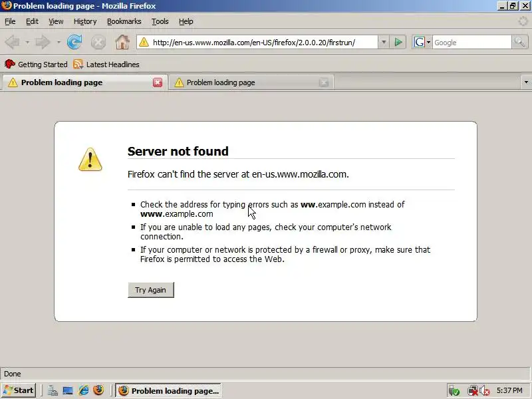
Task: Click the large warning icon on error page
Action: (90, 159)
